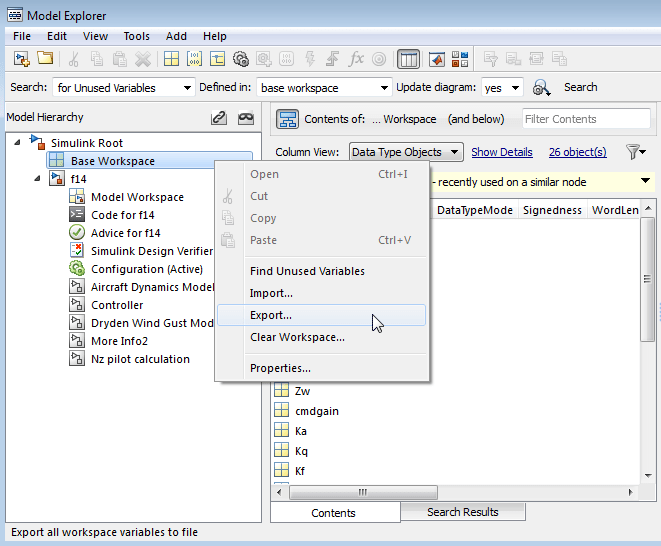
Task: Click the Delete X toolbar icon
Action: 143,59
